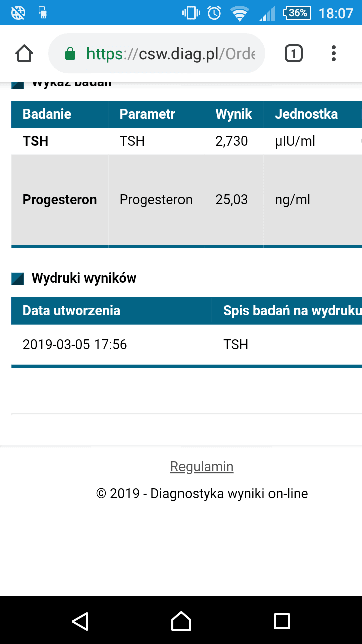Tap the home icon beside the address bar
This screenshot has height=644, width=362.
pos(24,53)
